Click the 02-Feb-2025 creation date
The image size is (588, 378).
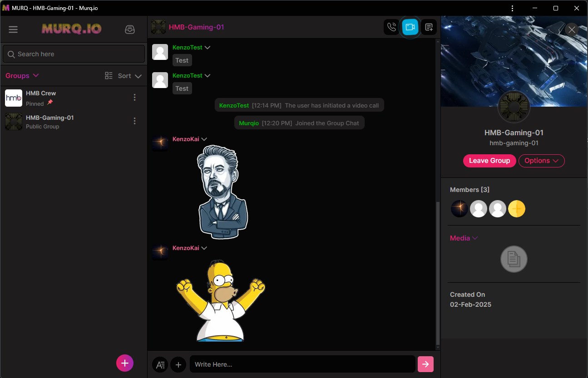coord(470,304)
